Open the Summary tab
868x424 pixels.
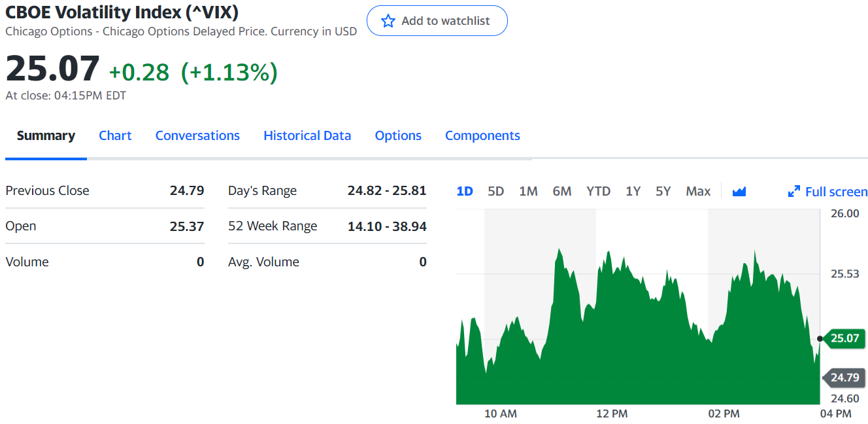46,135
